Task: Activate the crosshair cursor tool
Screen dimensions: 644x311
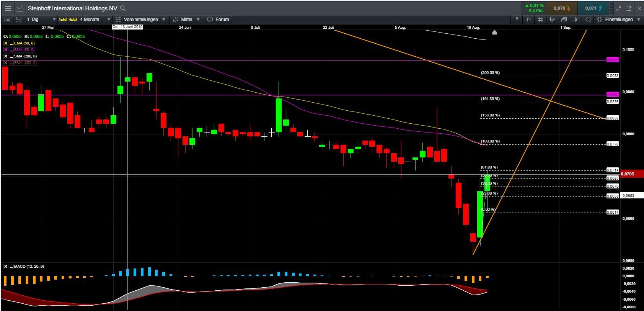Action: tap(576, 19)
